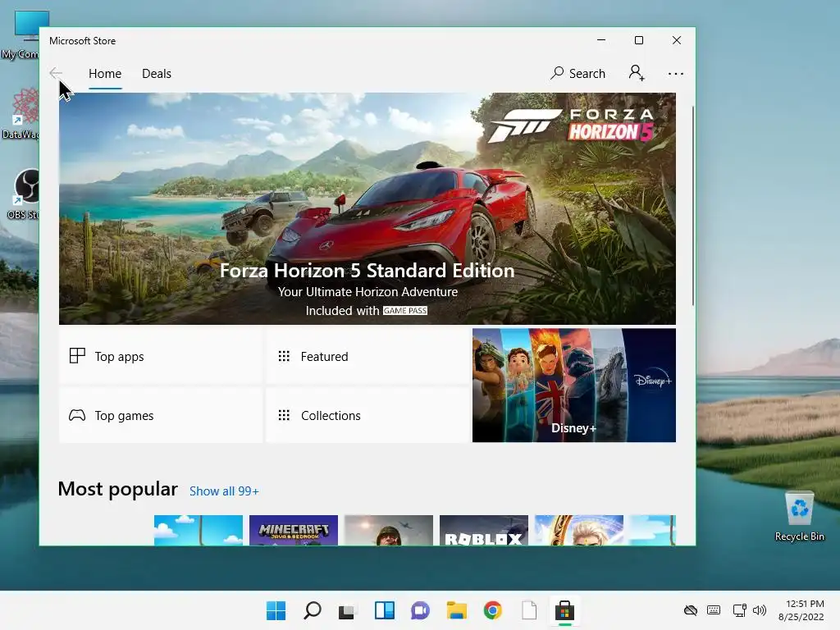Image resolution: width=840 pixels, height=630 pixels.
Task: Open the Disney+ promo tile
Action: pos(573,386)
